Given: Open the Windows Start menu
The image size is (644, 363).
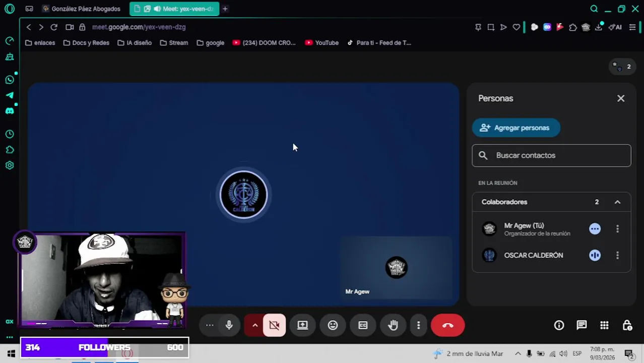Looking at the screenshot, I should click(11, 353).
